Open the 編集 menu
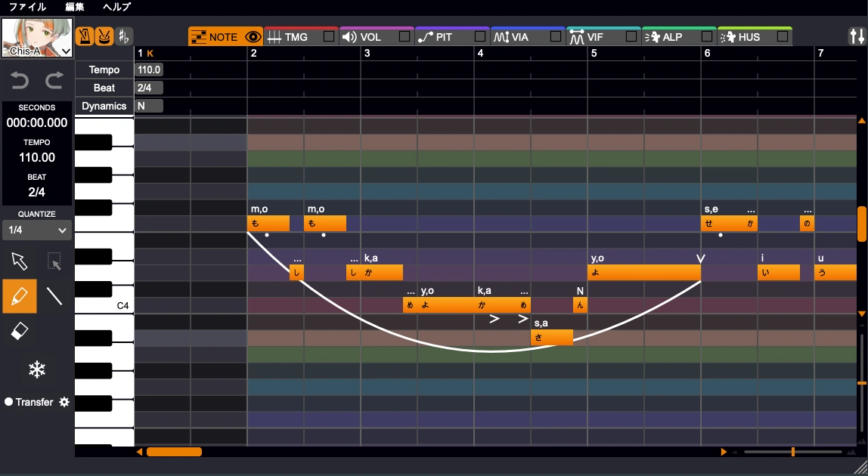Screen dimensions: 868x476 75,7
